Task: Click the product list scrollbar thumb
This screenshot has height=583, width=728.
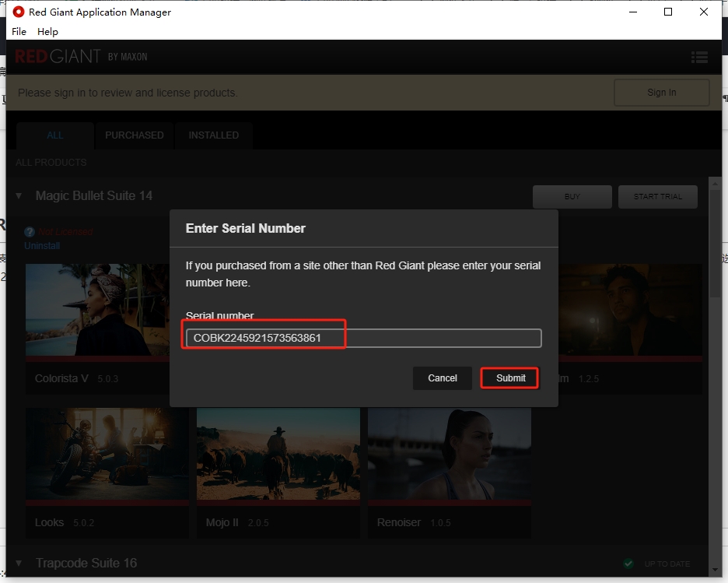Action: pos(715,243)
